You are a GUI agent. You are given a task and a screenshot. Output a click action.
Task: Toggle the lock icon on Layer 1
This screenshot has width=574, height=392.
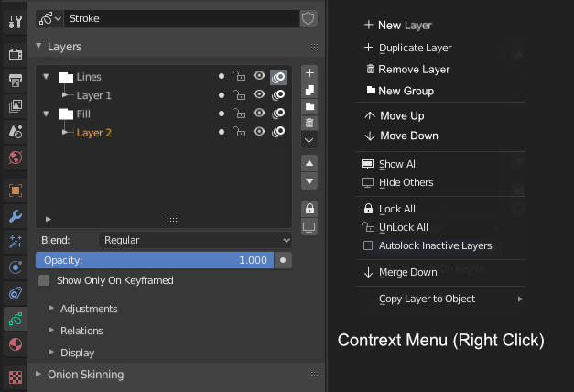pos(239,95)
